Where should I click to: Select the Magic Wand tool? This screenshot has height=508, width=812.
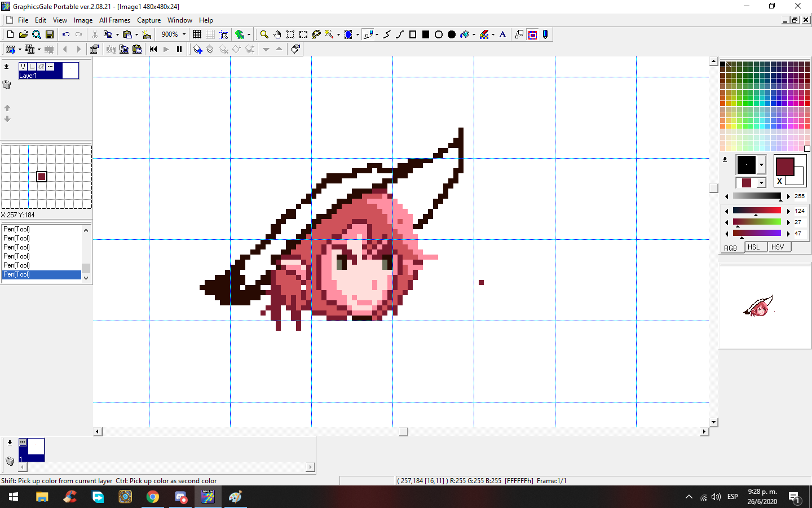[x=329, y=34]
